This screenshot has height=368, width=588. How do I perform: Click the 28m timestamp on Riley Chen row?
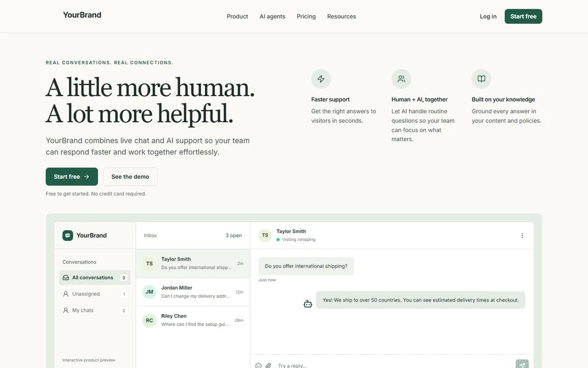tap(239, 320)
